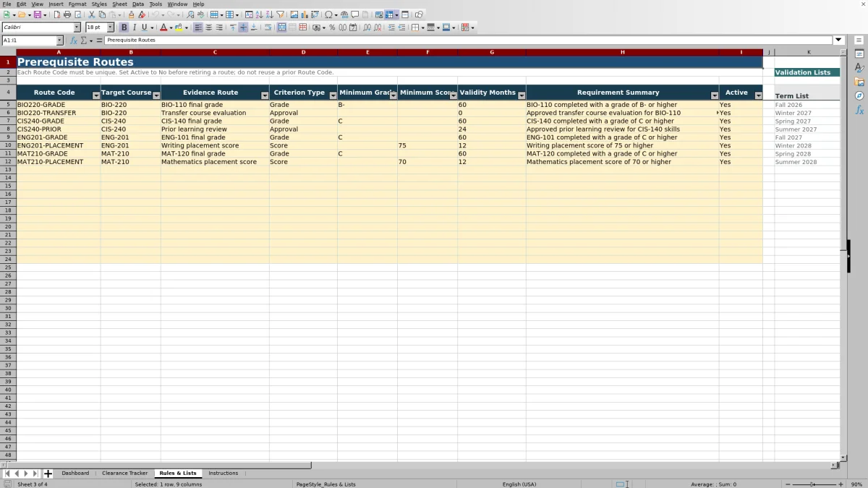The image size is (868, 488).
Task: Click the Function Wizard fx icon
Action: pyautogui.click(x=74, y=40)
